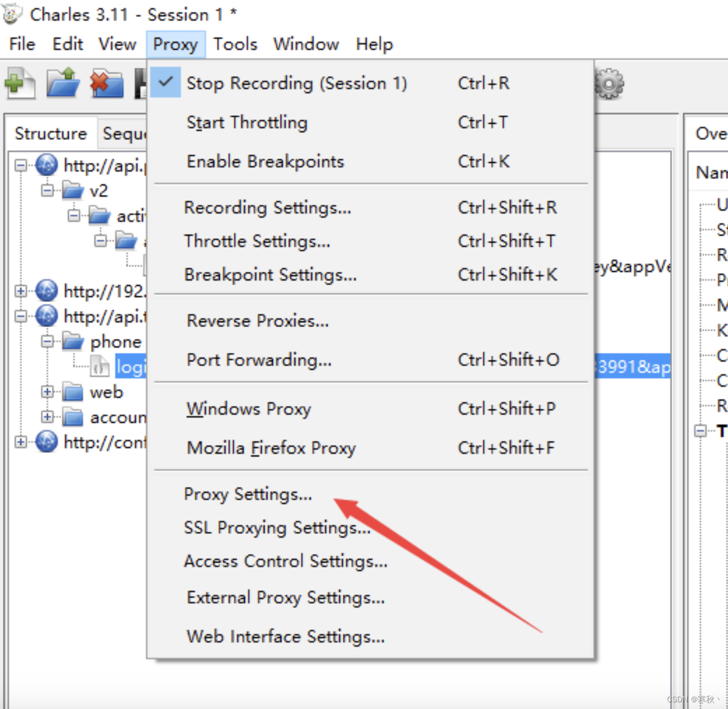This screenshot has width=728, height=709.
Task: Open the Help menu
Action: [375, 44]
